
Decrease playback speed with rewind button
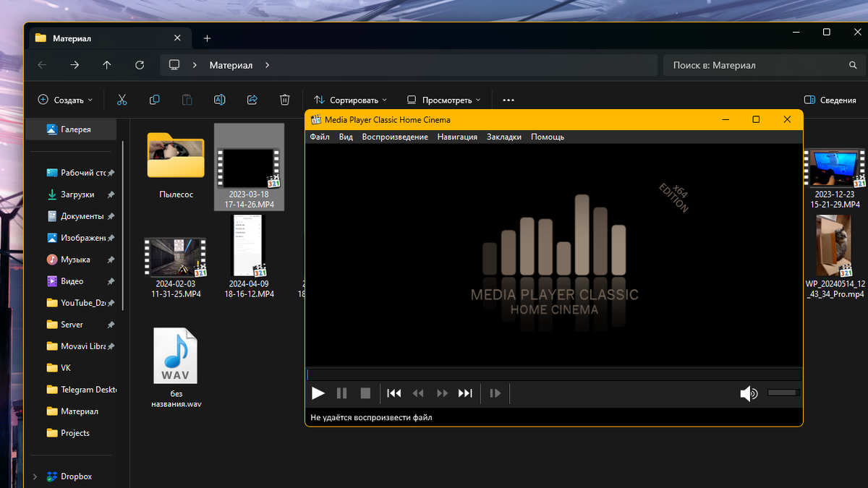pos(418,393)
